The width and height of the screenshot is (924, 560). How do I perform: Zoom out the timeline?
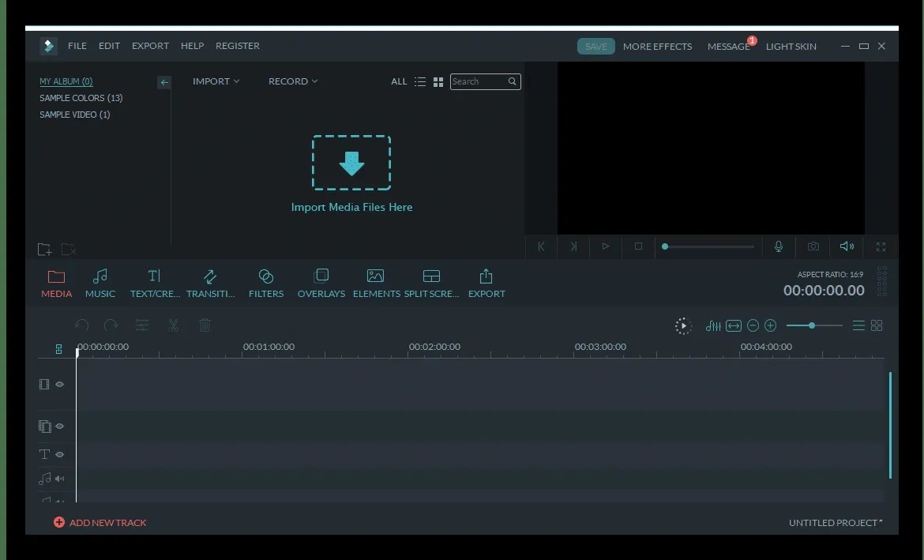click(753, 325)
